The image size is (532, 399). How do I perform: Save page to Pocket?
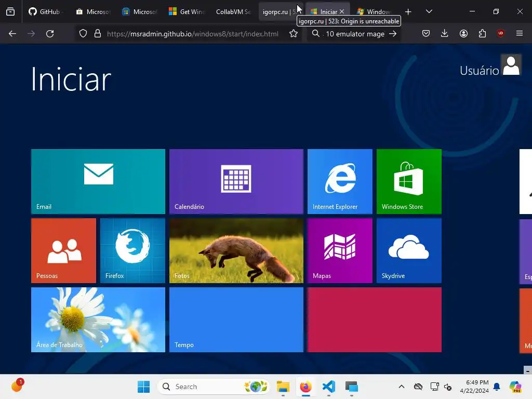pos(426,34)
